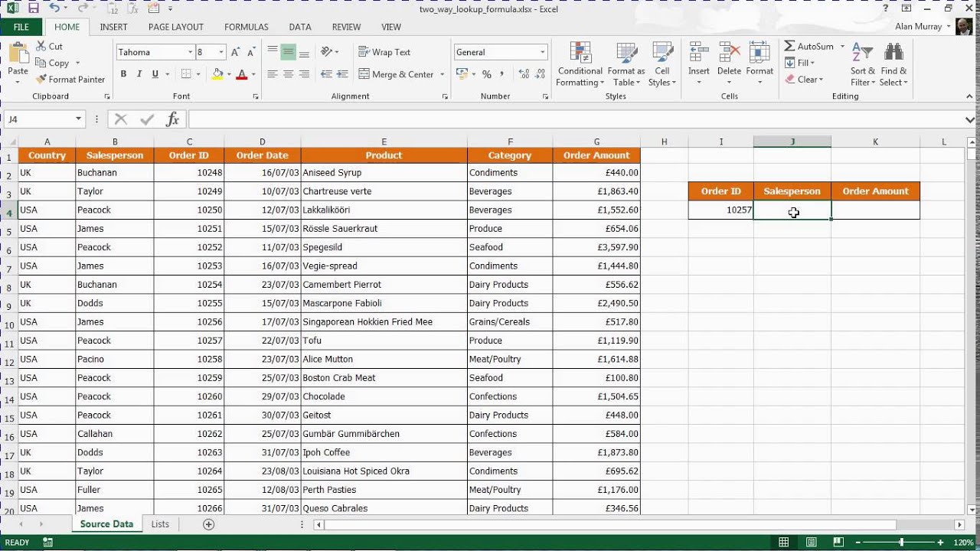Open the FORMULAS ribbon tab

(x=246, y=27)
